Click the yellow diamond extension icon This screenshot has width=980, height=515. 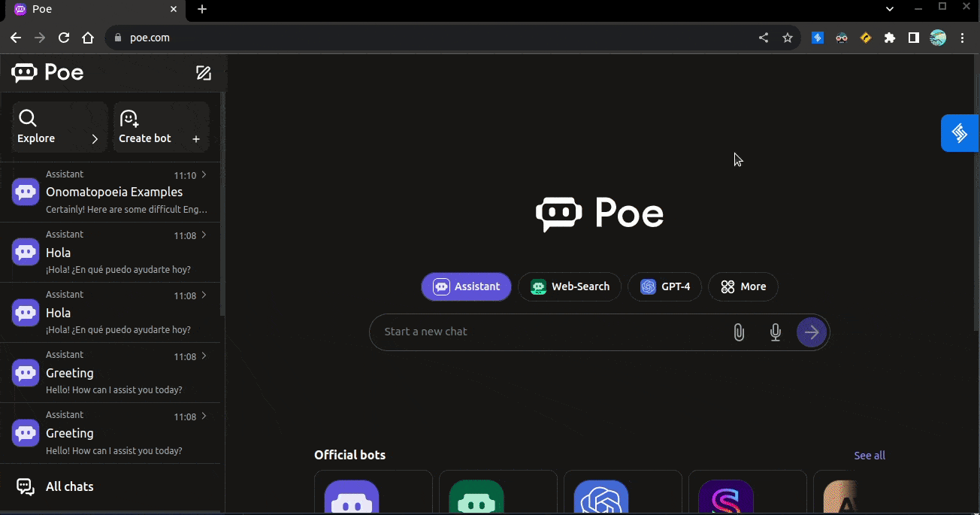tap(866, 38)
